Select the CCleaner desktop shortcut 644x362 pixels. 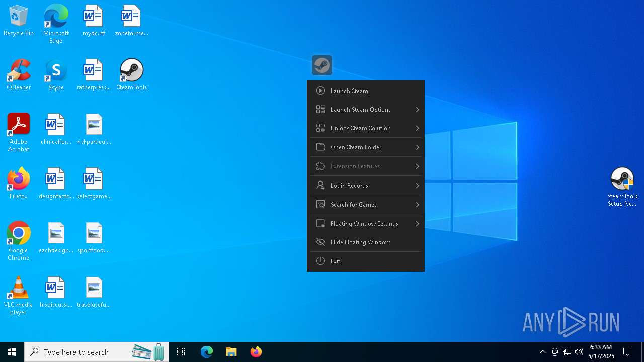(19, 74)
